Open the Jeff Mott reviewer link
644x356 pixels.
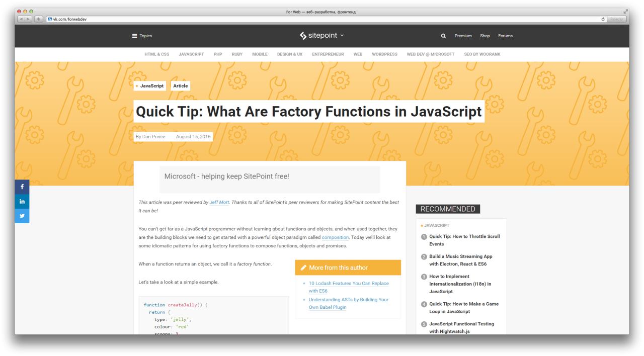[219, 202]
